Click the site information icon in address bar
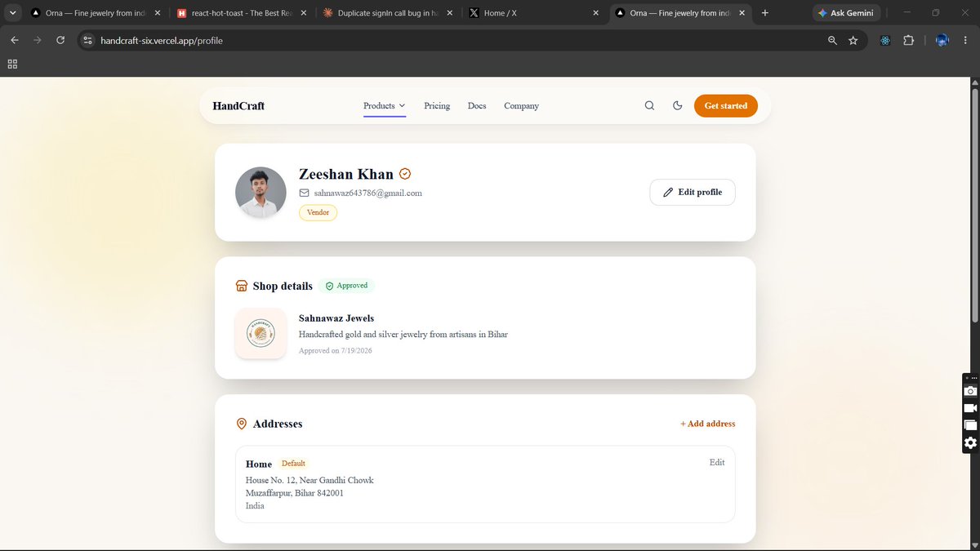 click(88, 40)
